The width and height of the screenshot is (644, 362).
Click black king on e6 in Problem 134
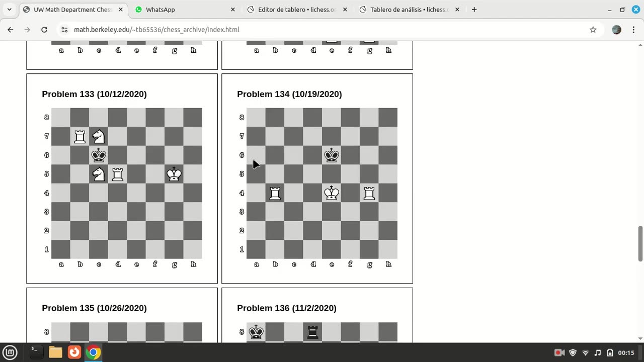[332, 155]
